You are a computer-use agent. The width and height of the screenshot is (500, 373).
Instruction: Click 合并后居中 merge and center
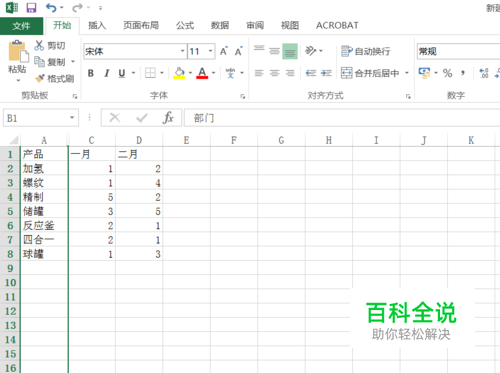tap(370, 73)
